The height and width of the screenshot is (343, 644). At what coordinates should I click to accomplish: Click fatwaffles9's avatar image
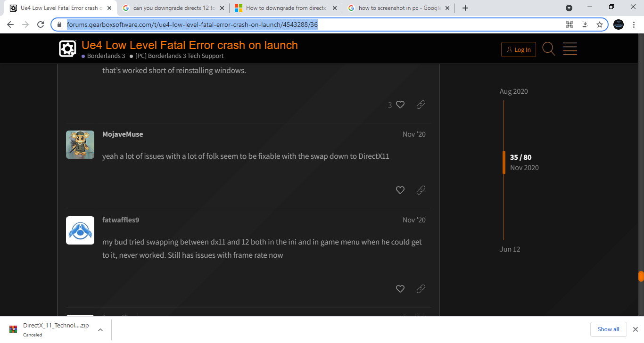[80, 230]
